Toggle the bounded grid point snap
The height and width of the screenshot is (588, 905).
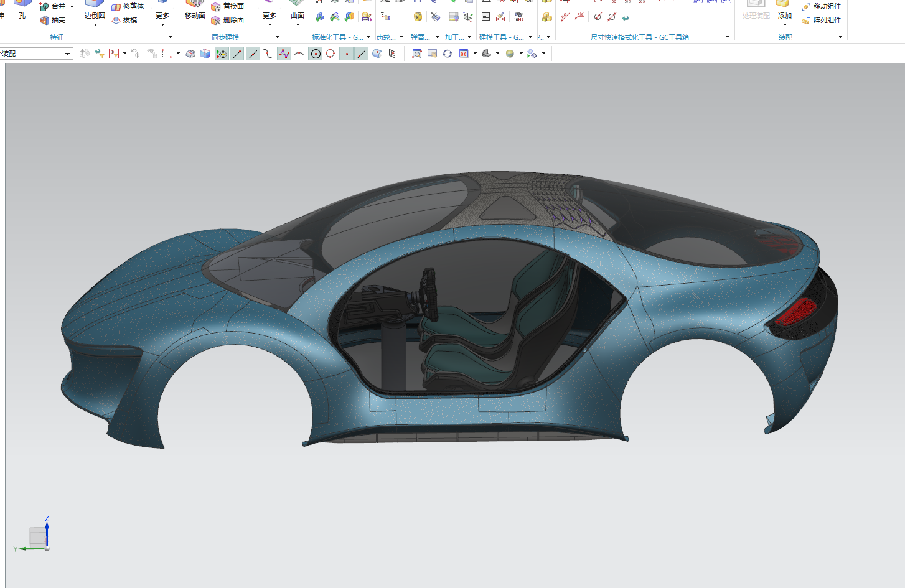[x=392, y=54]
